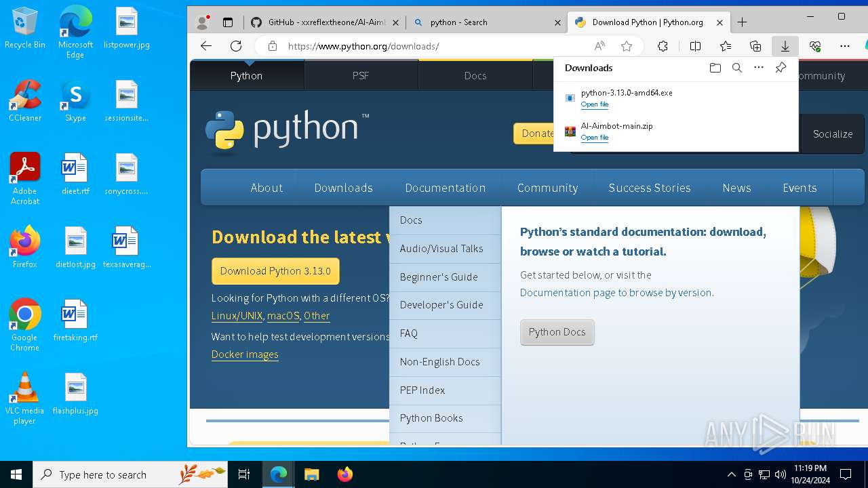Choose FAQ in the Documentation submenu

click(x=445, y=333)
